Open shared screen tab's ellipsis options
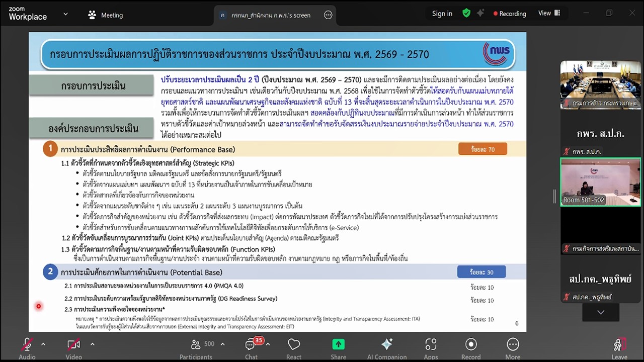The width and height of the screenshot is (644, 362). [328, 15]
